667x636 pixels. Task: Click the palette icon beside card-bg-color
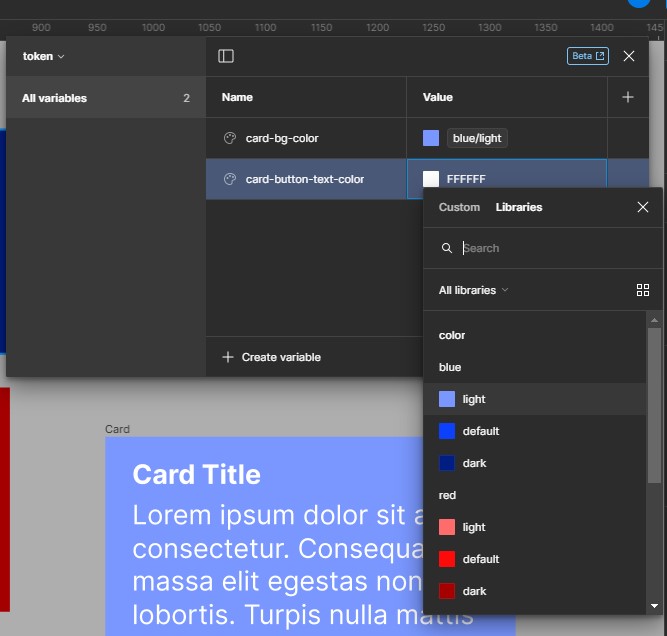[230, 138]
